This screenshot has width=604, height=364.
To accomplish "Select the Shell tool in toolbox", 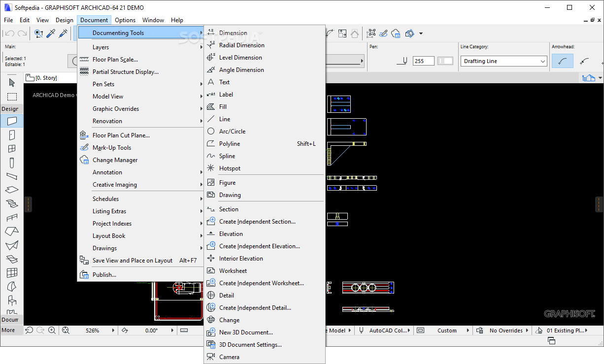I will (x=12, y=245).
